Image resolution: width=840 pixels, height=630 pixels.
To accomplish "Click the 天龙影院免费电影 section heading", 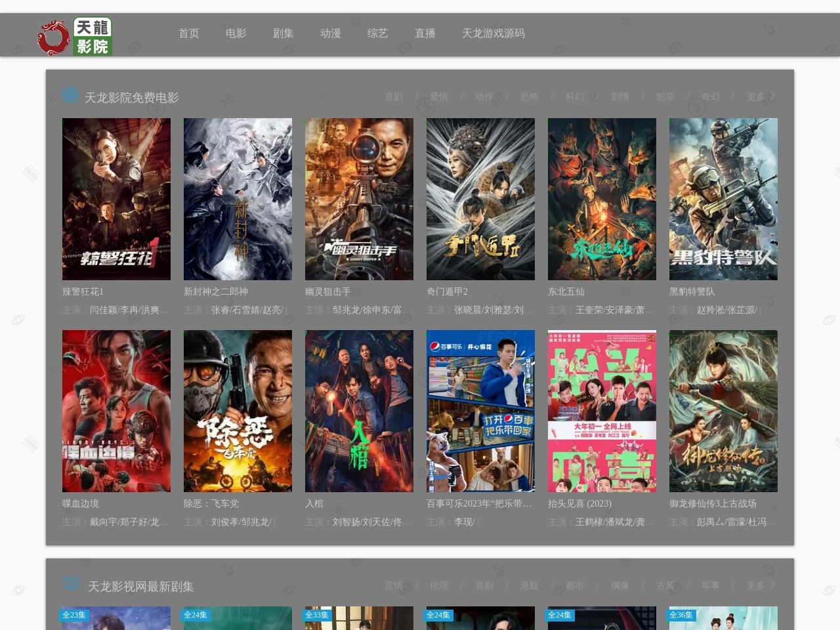I will point(131,97).
